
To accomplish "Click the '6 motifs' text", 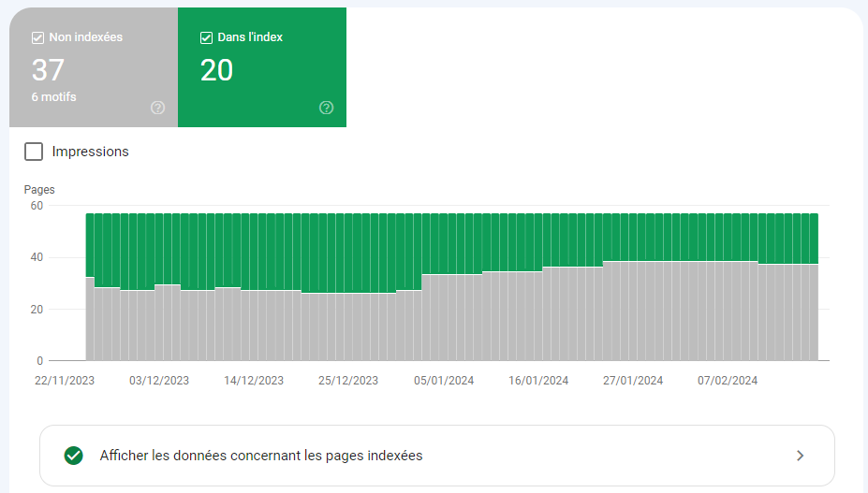I will (54, 97).
